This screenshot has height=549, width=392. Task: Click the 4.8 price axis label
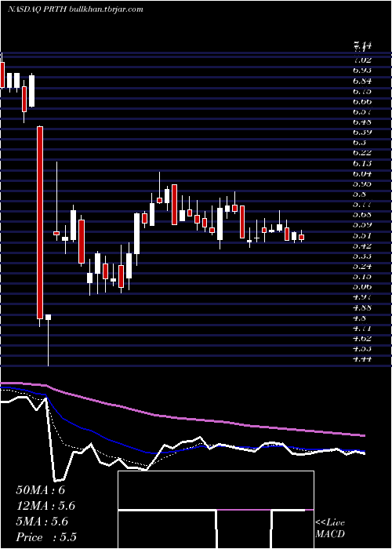(359, 318)
